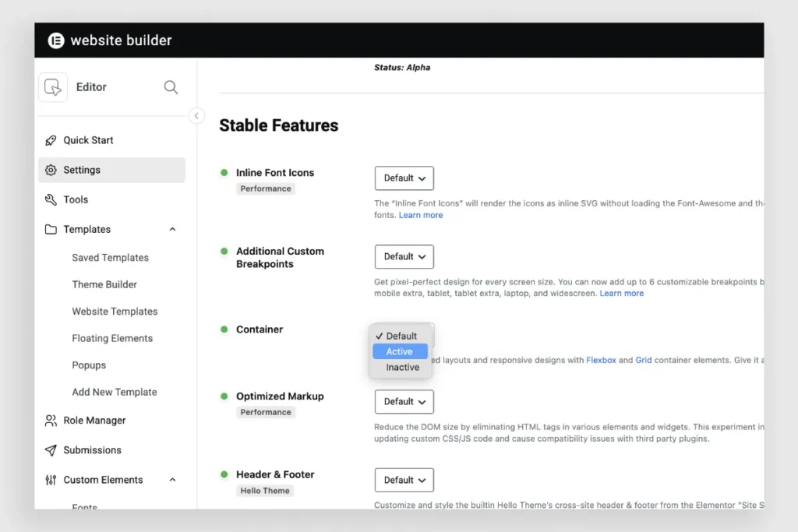
Task: Click the Custom Elements sliders icon
Action: point(51,480)
